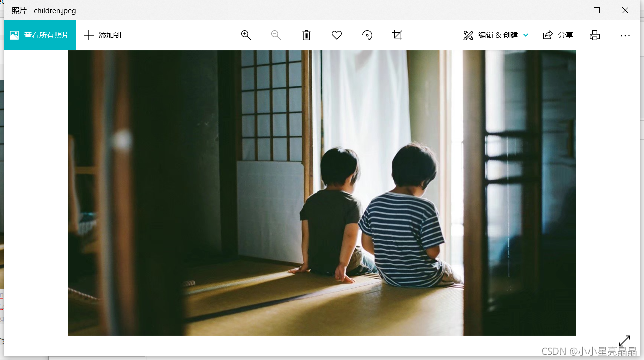Close the Photos window

coord(625,10)
